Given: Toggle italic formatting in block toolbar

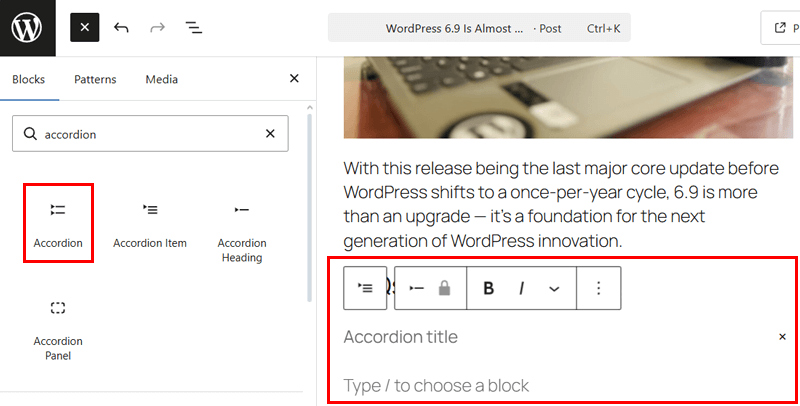Looking at the screenshot, I should click(x=521, y=288).
